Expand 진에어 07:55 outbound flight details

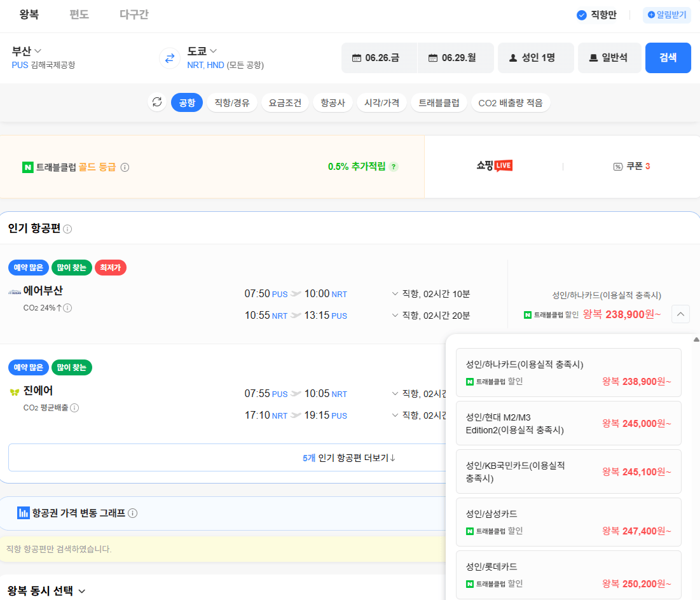395,394
